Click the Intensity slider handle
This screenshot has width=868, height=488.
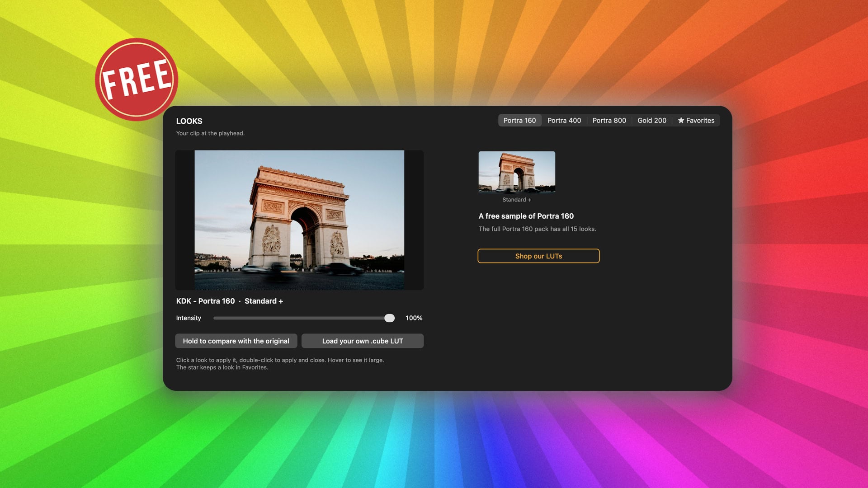coord(389,318)
